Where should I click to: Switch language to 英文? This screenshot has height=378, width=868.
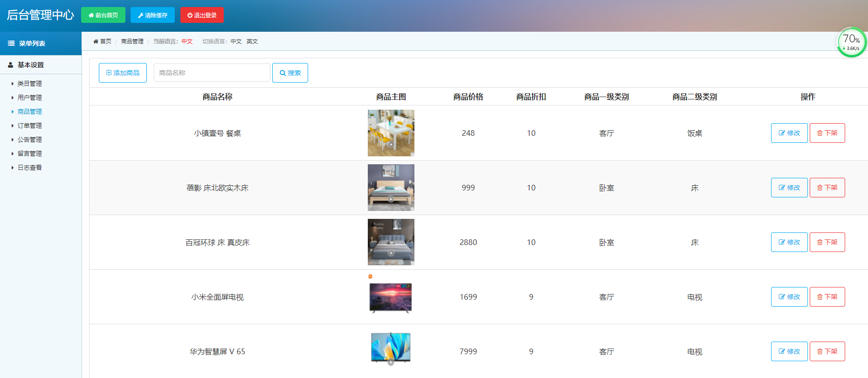pyautogui.click(x=252, y=42)
